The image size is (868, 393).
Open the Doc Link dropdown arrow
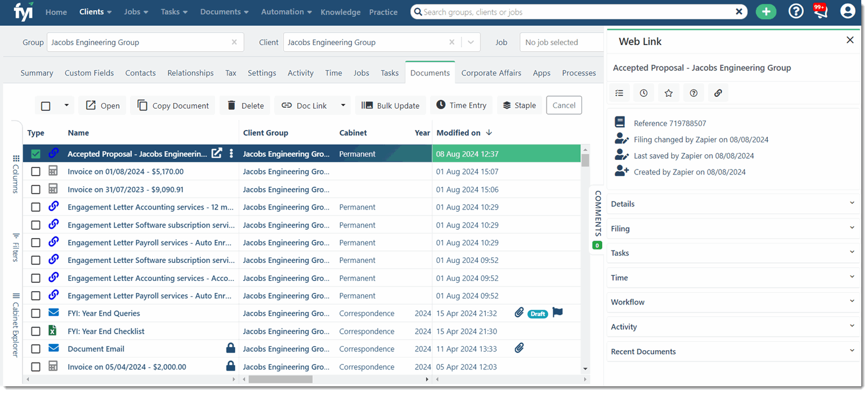343,105
